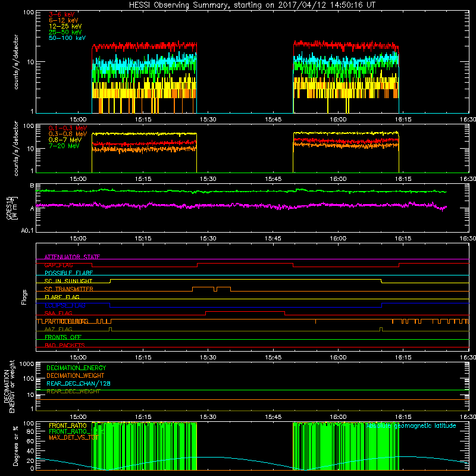Click the REAR_DEC_WEIGHT legend label
The image size is (476, 476).
point(73,392)
